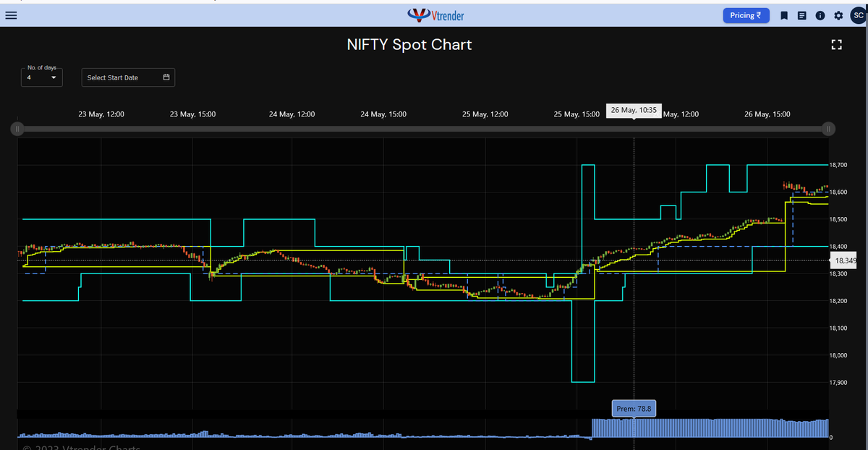Select the 24 May, 12:00 axis label

click(292, 114)
